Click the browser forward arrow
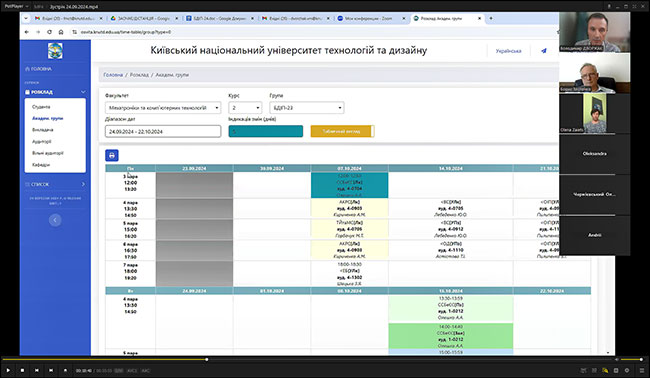Viewport: 650px width, 378px height. point(38,32)
